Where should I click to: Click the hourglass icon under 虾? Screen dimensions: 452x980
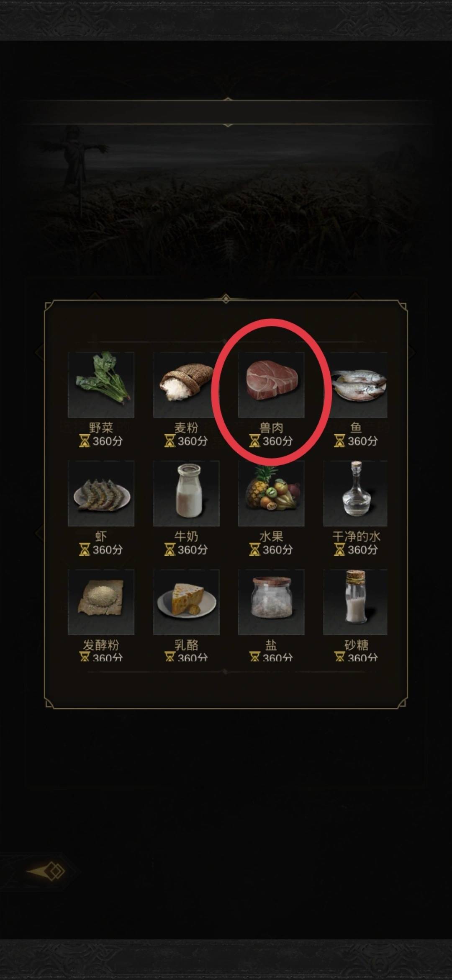(x=85, y=549)
